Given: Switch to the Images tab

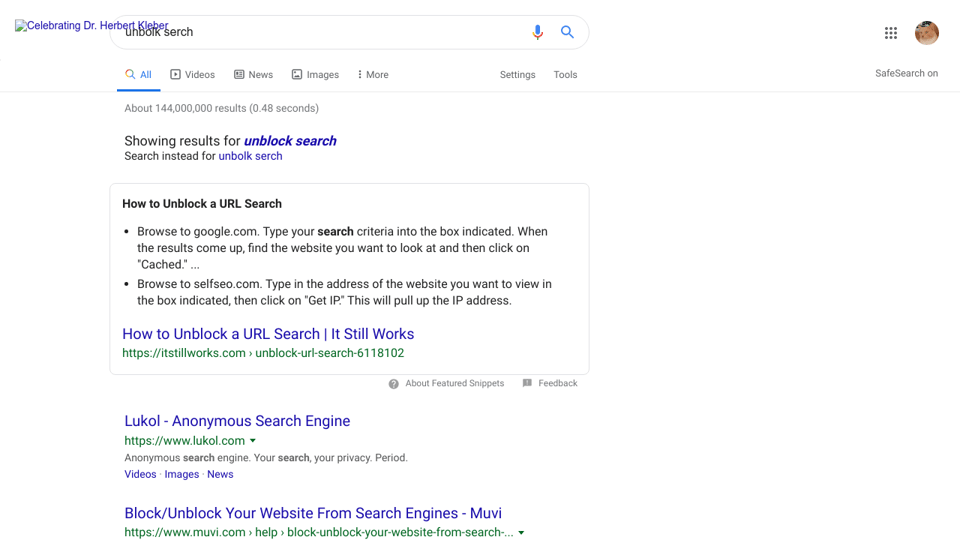Looking at the screenshot, I should [x=315, y=75].
